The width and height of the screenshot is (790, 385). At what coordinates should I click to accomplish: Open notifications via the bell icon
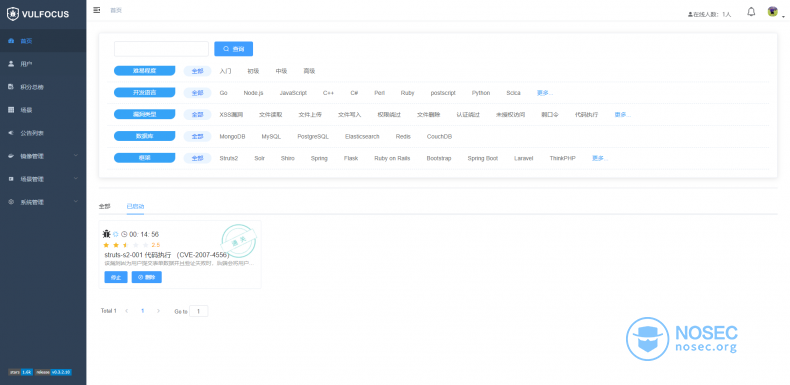coord(751,12)
